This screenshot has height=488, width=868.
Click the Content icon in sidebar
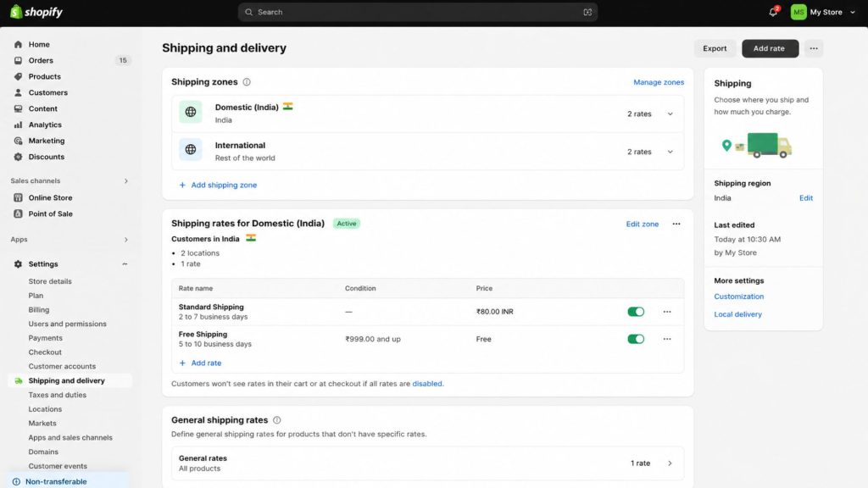[19, 108]
